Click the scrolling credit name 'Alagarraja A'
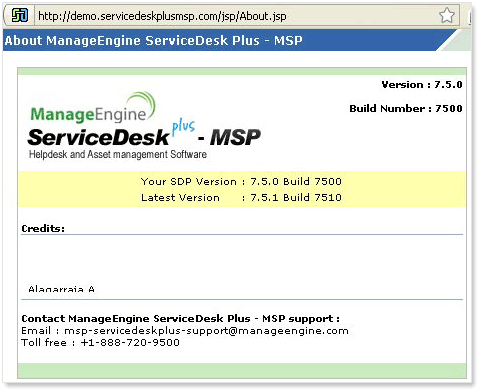The width and height of the screenshot is (479, 390). [61, 289]
